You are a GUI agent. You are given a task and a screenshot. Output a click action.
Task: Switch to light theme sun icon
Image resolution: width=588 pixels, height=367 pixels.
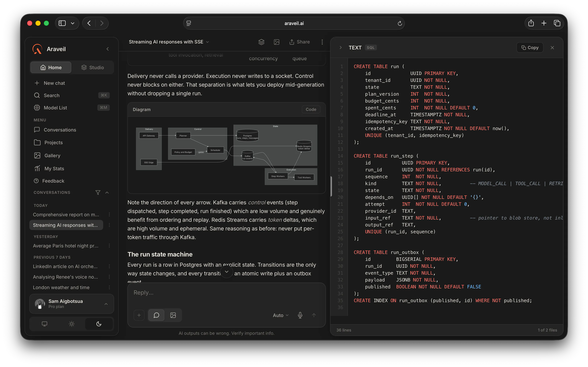72,324
